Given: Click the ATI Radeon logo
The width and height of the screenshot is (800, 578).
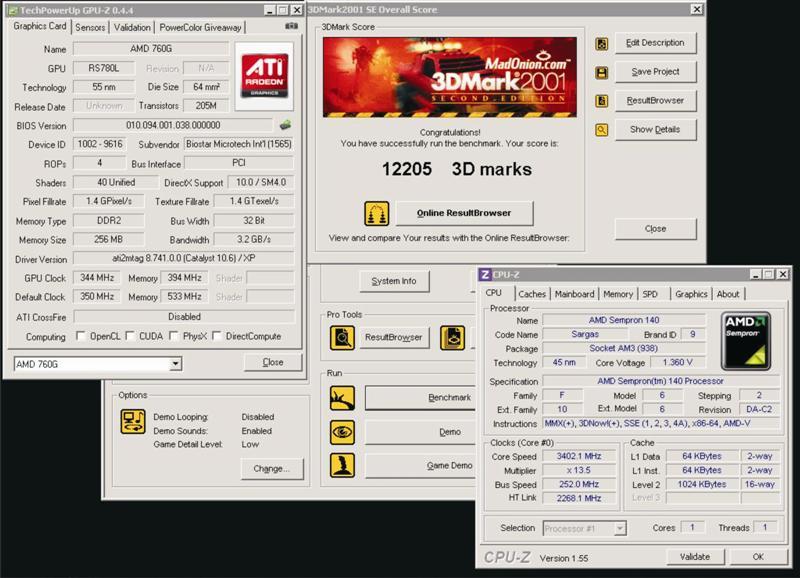Looking at the screenshot, I should coord(264,76).
